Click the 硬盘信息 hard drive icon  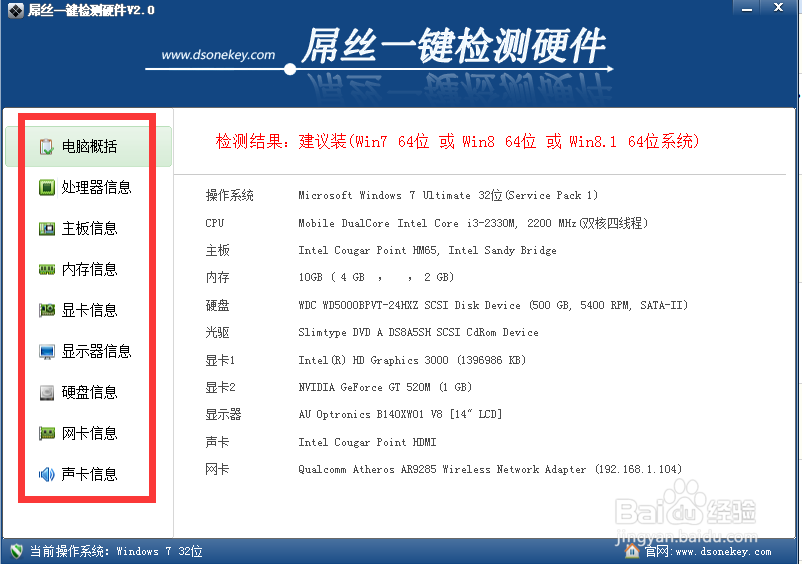[x=47, y=393]
